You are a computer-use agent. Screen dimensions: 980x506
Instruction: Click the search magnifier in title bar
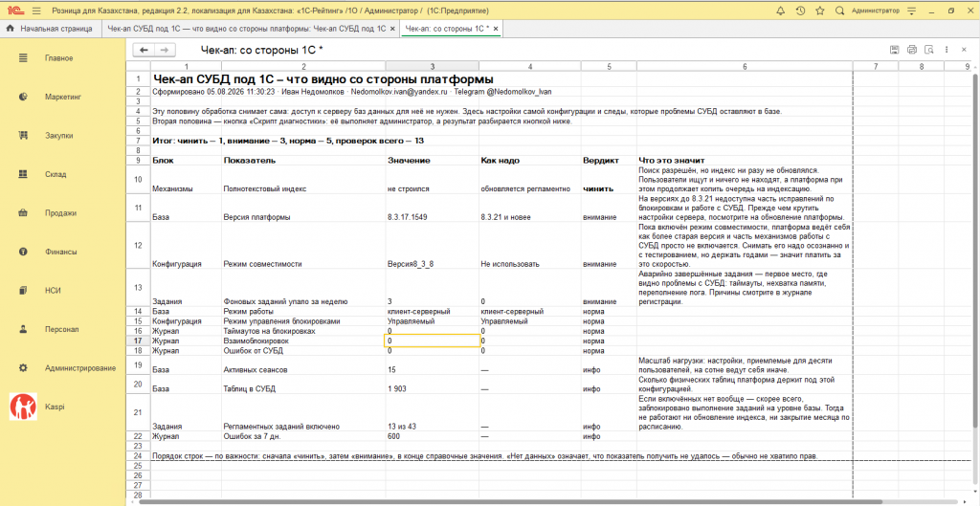[x=839, y=11]
